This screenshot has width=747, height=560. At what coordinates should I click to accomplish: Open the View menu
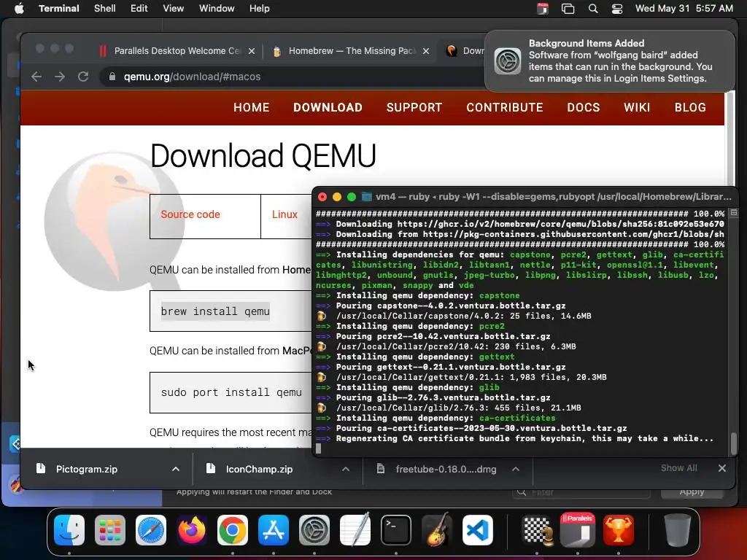tap(174, 9)
